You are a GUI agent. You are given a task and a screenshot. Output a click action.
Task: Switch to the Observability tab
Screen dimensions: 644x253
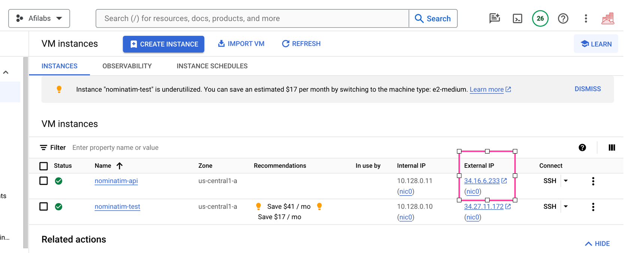pyautogui.click(x=127, y=66)
